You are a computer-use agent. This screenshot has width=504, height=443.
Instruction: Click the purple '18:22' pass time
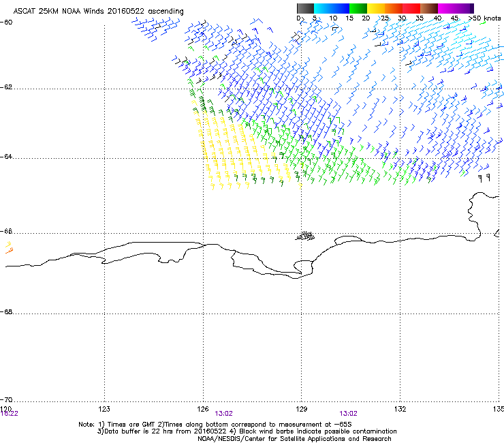[x=10, y=414]
